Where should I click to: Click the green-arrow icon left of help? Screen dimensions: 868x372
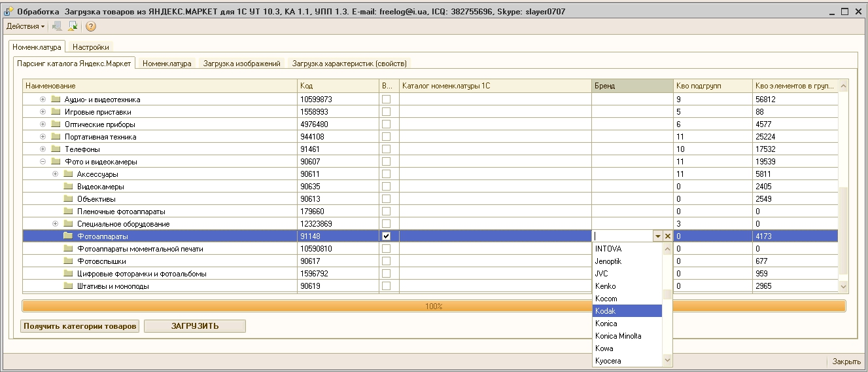coord(73,26)
